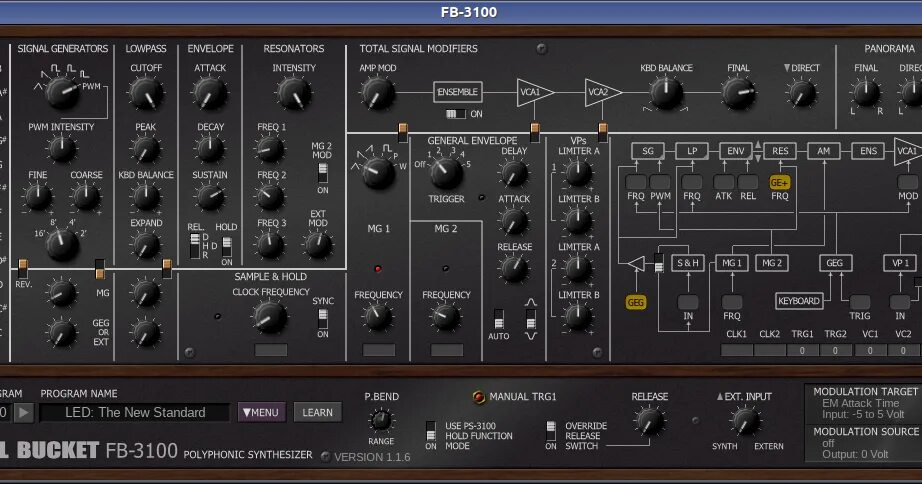Open the MODULATION SOURCE selector
This screenshot has height=484, width=922.
[864, 443]
